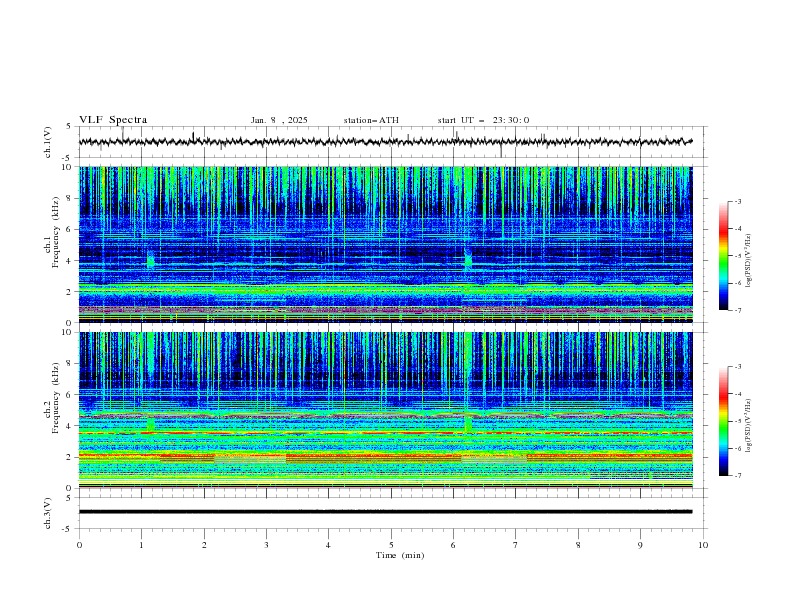Click the ch.2 "Frequency (kHz)" axis label
The height and width of the screenshot is (612, 792).
coord(56,398)
